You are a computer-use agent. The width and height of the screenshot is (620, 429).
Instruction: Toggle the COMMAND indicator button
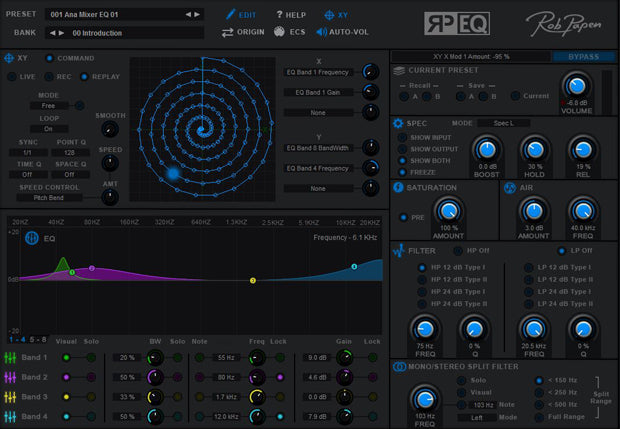click(49, 59)
